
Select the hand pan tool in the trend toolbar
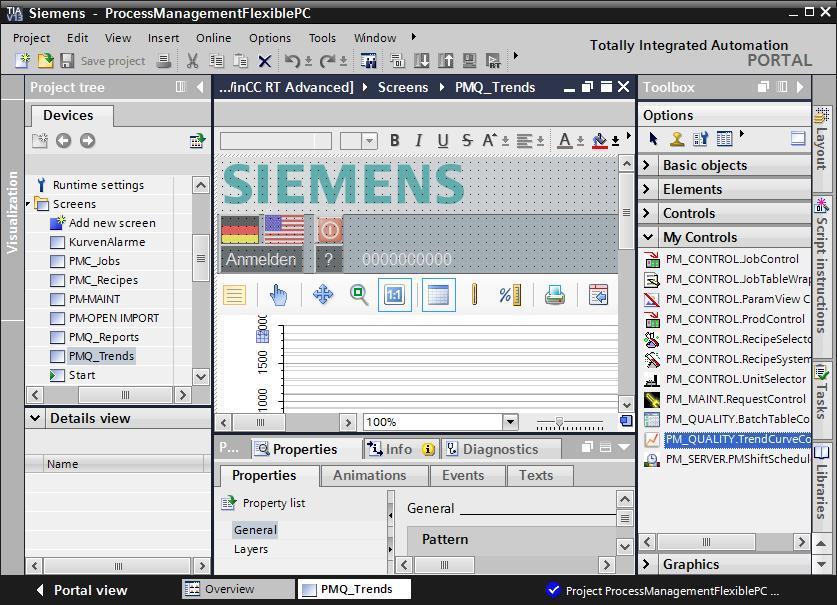278,295
